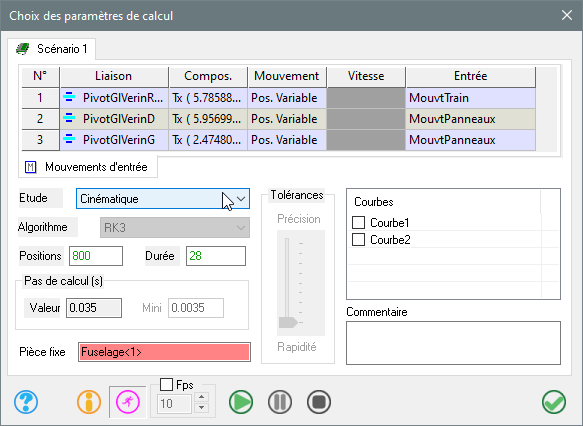Pause the simulation with pause button
583x426 pixels.
[280, 402]
